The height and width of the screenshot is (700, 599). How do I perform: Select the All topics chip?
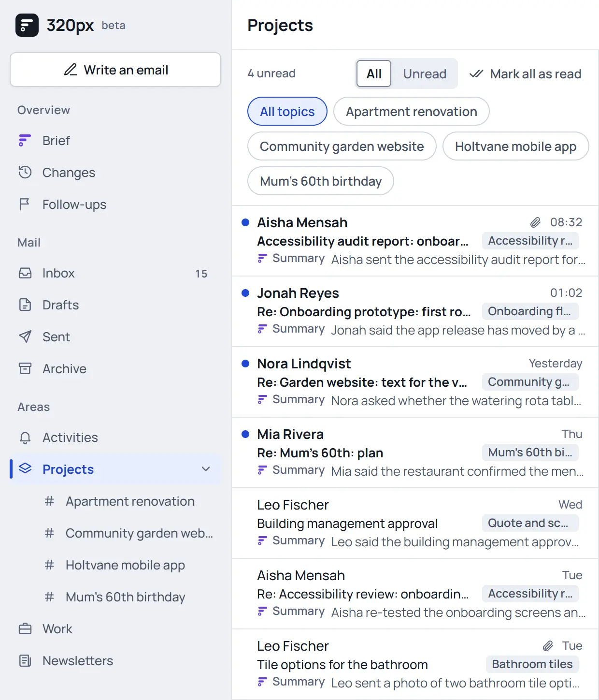(x=287, y=111)
